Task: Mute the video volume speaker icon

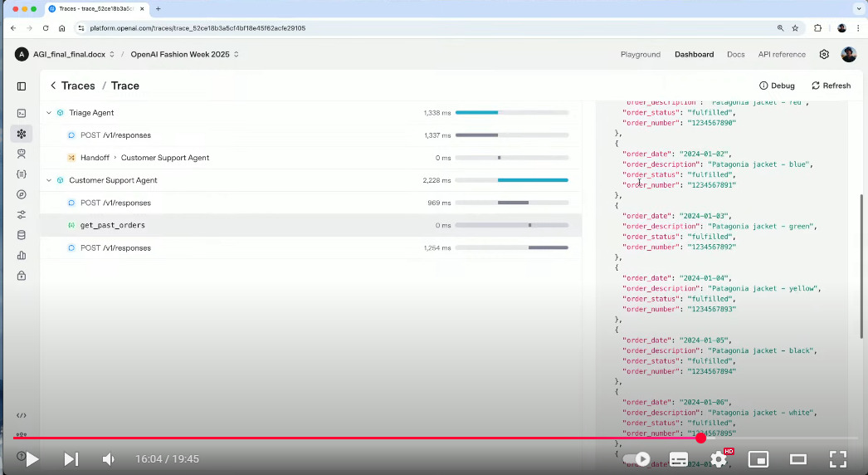Action: [x=109, y=459]
